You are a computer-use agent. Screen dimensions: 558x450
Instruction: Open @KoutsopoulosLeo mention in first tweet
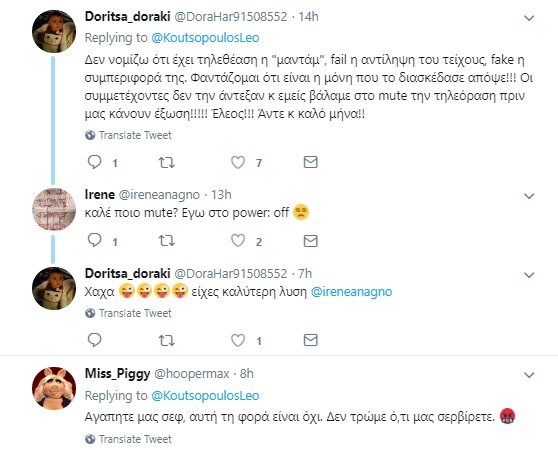click(205, 38)
